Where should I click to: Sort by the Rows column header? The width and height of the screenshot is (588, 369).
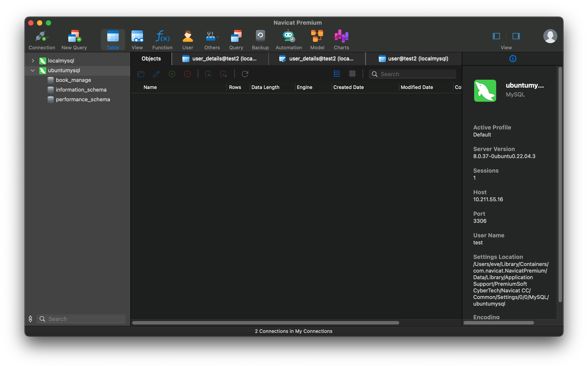pyautogui.click(x=235, y=87)
